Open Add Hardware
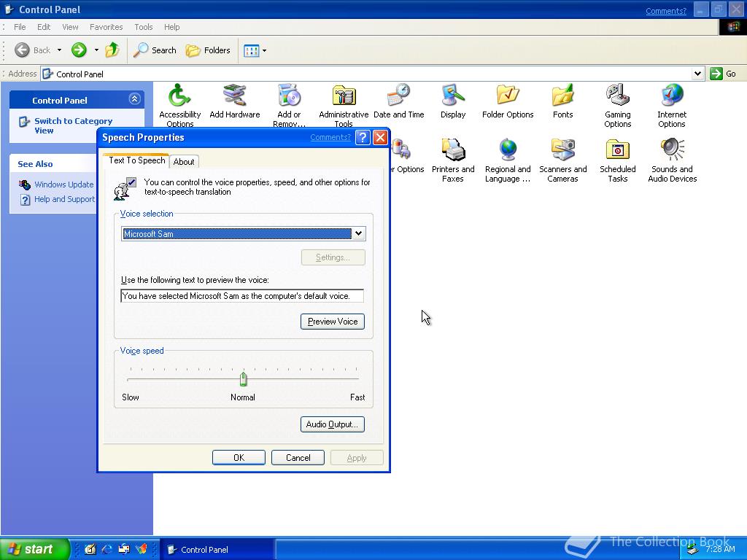The image size is (747, 560). (x=234, y=98)
